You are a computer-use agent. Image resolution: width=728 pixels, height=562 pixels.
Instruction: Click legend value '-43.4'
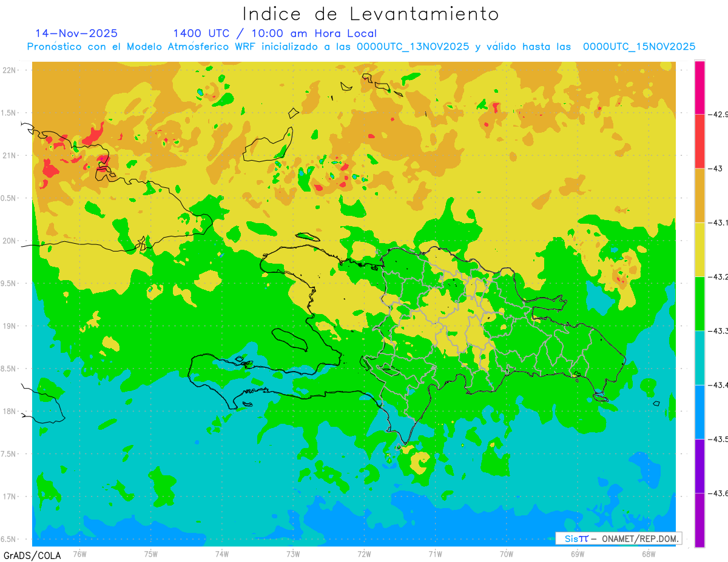pos(718,385)
